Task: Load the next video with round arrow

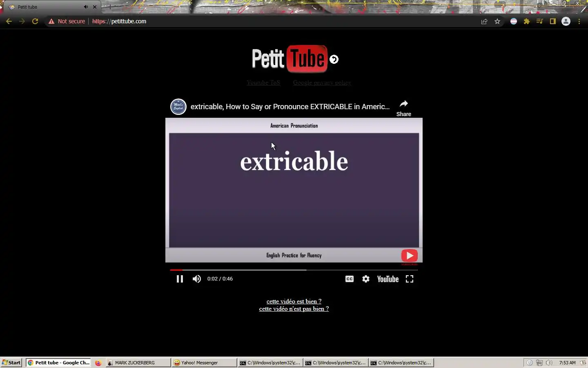Action: 334,59
